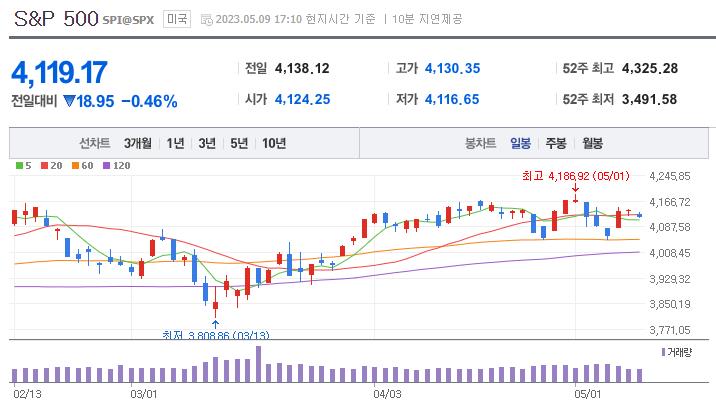Screen dimensions: 716x408
Task: Click the 3,771.05 price axis label
Action: click(670, 330)
